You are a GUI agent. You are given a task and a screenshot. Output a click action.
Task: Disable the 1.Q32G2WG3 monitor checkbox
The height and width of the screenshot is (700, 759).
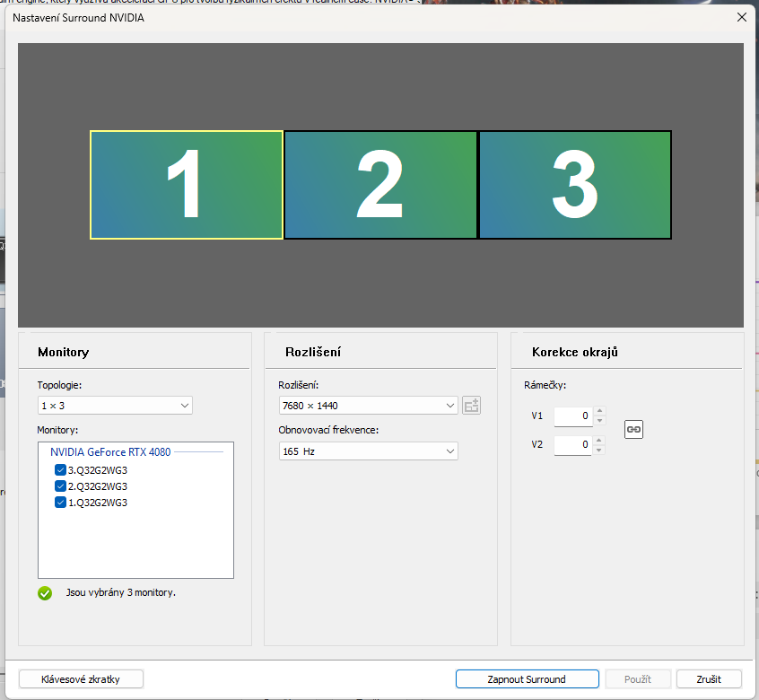point(61,503)
